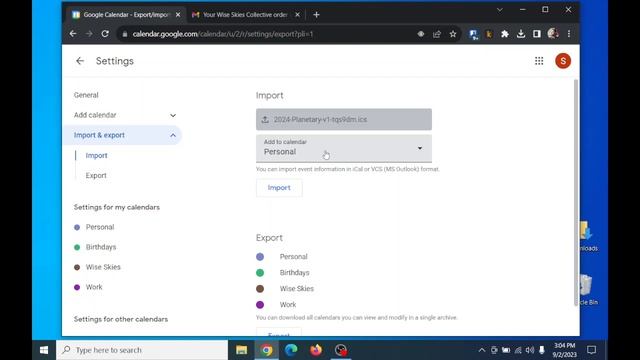Screen dimensions: 640x360
Task: Open Microsoft Edge from the taskbar
Action: point(291,350)
